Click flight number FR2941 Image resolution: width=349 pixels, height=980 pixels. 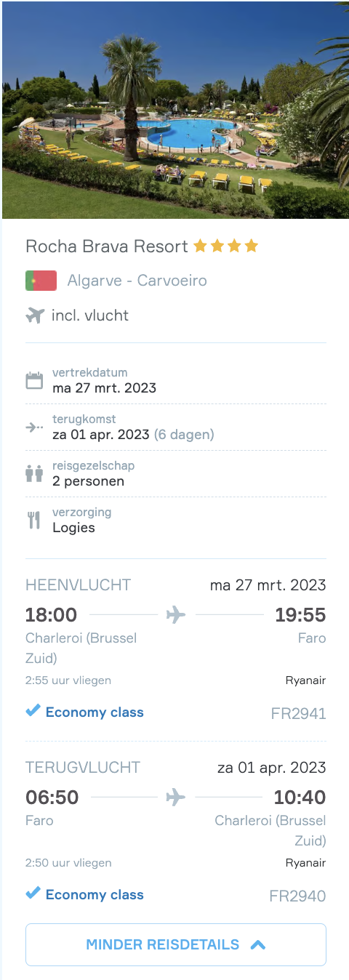(x=299, y=714)
